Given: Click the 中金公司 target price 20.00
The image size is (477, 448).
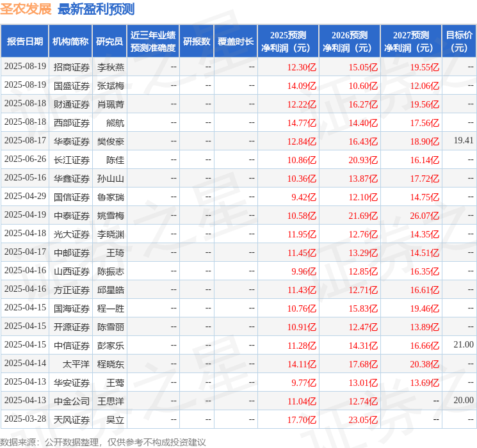Looking at the screenshot, I should pos(463,400).
